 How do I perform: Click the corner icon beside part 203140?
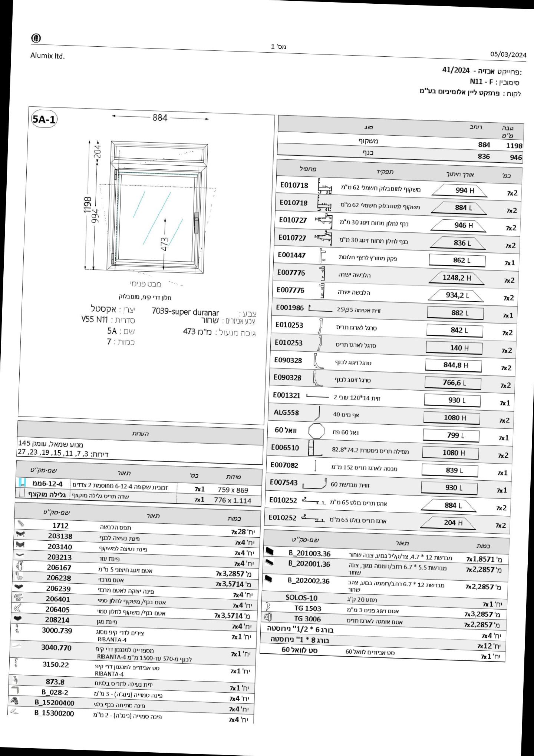point(20,545)
